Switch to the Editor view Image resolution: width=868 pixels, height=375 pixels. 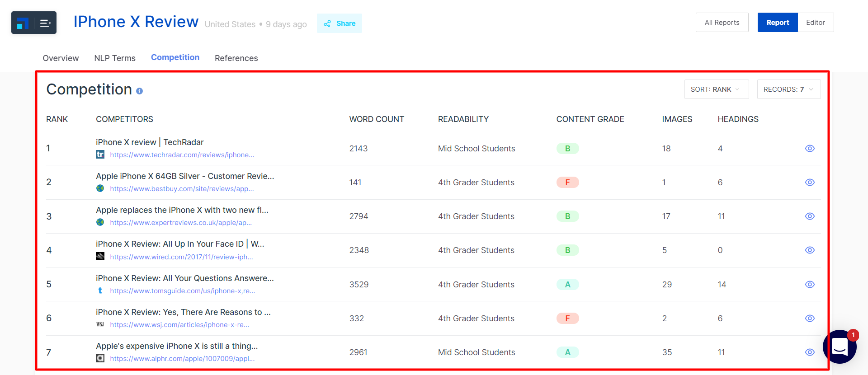point(816,23)
